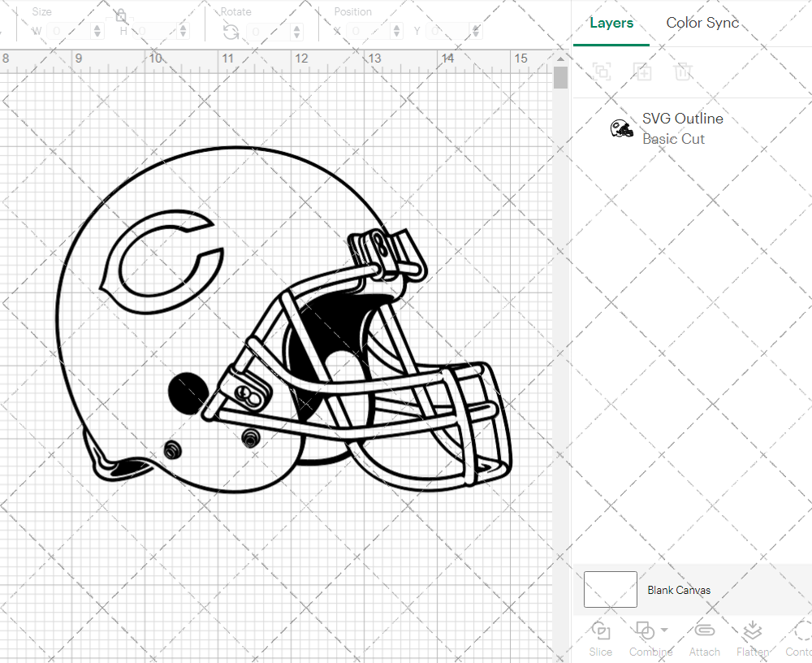Adjust the Height stepper arrows

pyautogui.click(x=183, y=31)
